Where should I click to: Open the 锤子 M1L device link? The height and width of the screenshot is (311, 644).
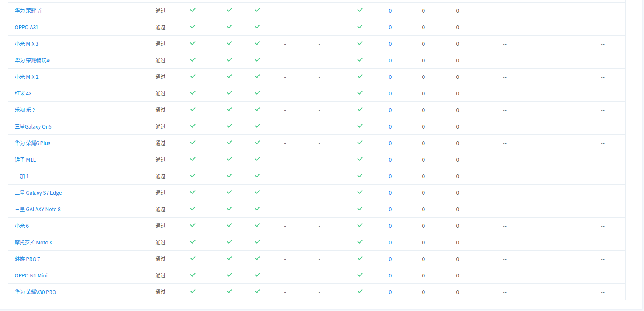25,160
